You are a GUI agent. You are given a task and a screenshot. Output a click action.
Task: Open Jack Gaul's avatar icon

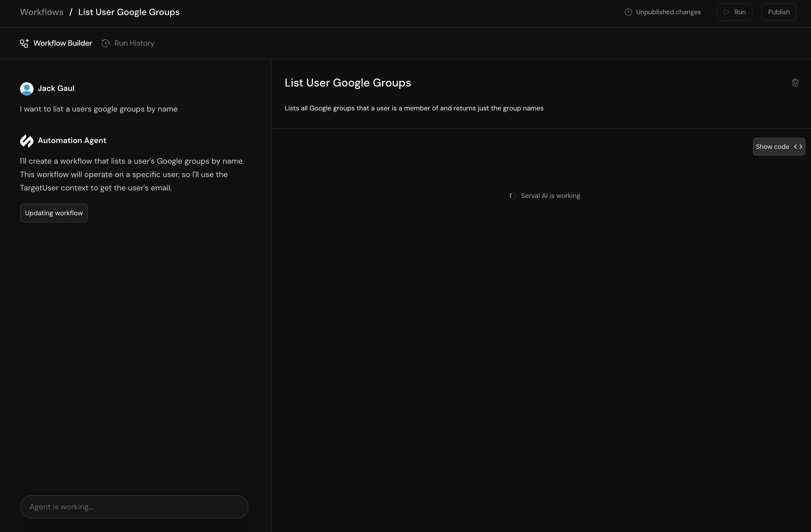click(26, 89)
